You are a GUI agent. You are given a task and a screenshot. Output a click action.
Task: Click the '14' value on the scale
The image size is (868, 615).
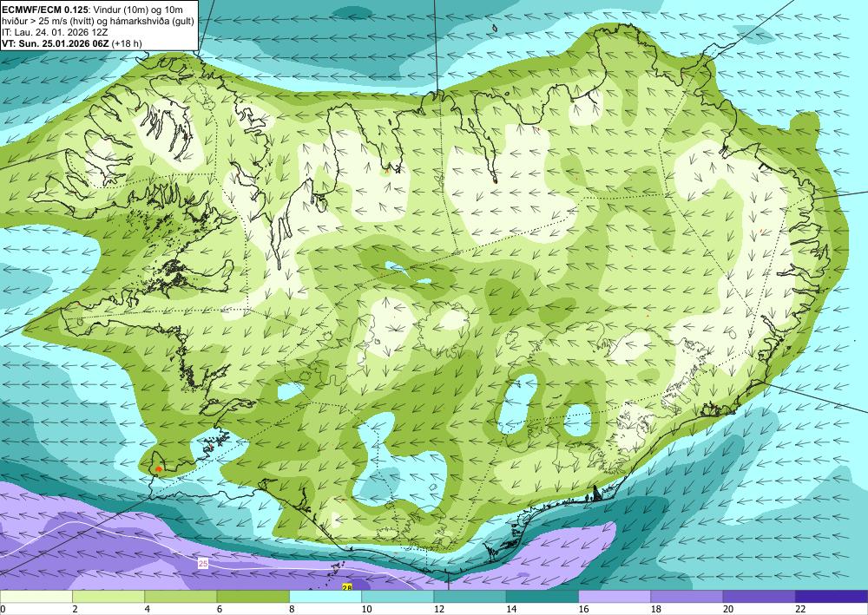[x=511, y=609]
